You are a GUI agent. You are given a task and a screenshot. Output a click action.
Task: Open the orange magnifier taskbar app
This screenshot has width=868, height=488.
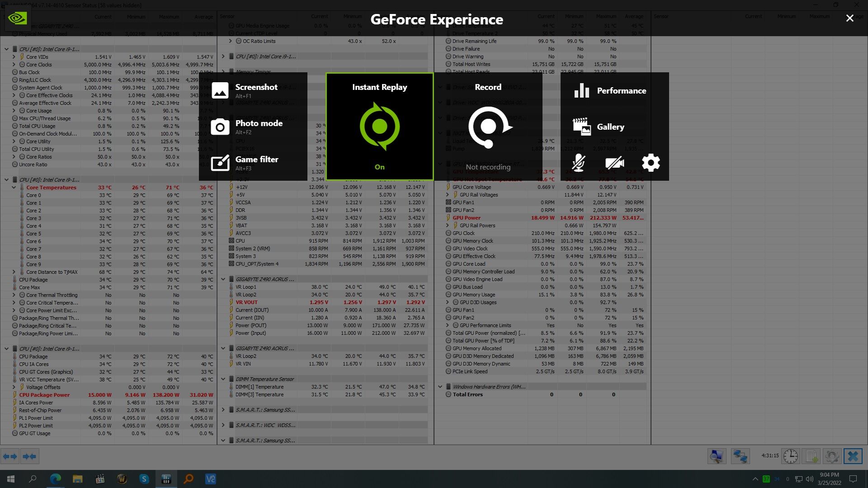pyautogui.click(x=189, y=479)
